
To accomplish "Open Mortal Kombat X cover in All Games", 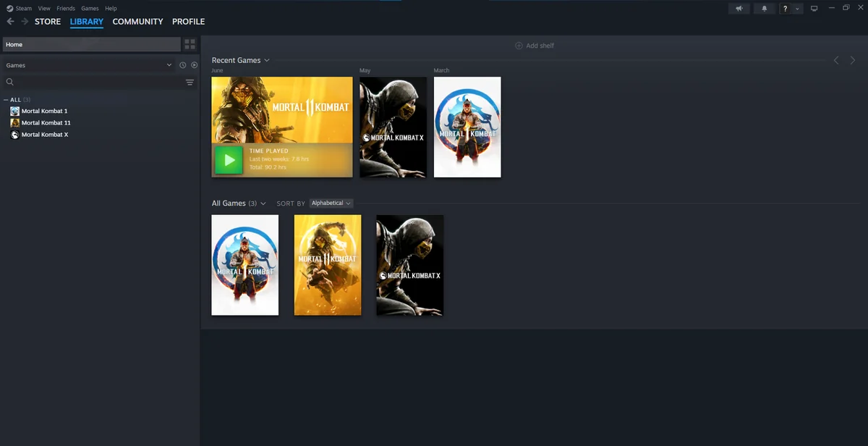I will (410, 265).
